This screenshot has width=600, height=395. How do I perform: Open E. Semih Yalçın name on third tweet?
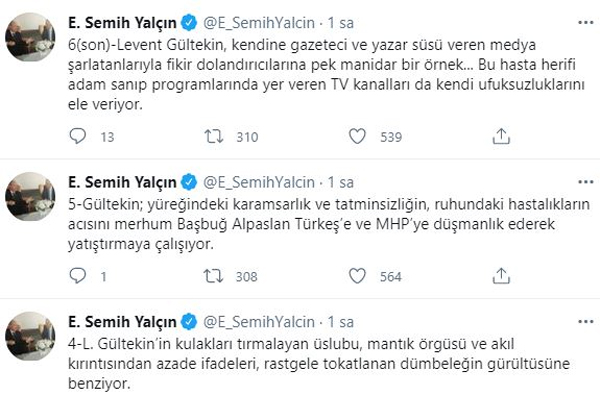click(122, 322)
